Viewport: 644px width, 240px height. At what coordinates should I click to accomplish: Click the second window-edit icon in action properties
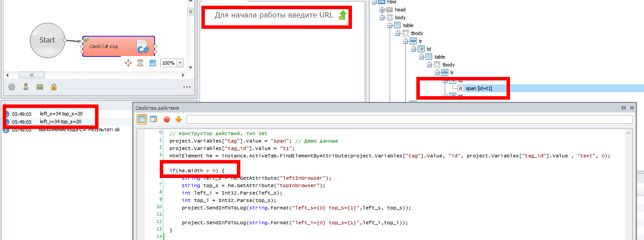154,119
